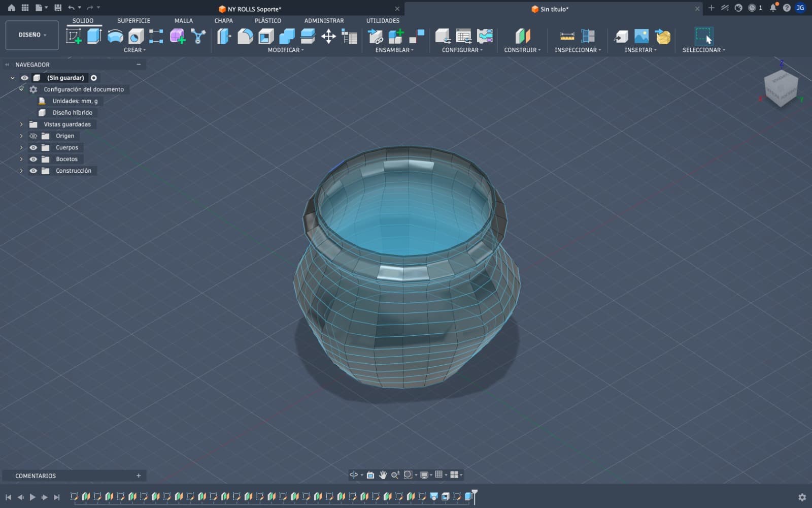Screen dimensions: 812x508
Task: Select the Insert Canvas image tool
Action: 641,36
